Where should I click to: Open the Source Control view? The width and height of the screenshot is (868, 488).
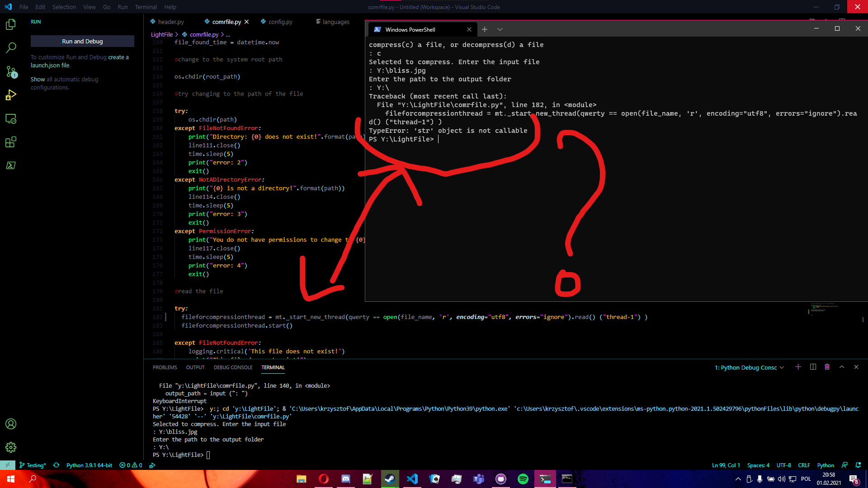(11, 71)
